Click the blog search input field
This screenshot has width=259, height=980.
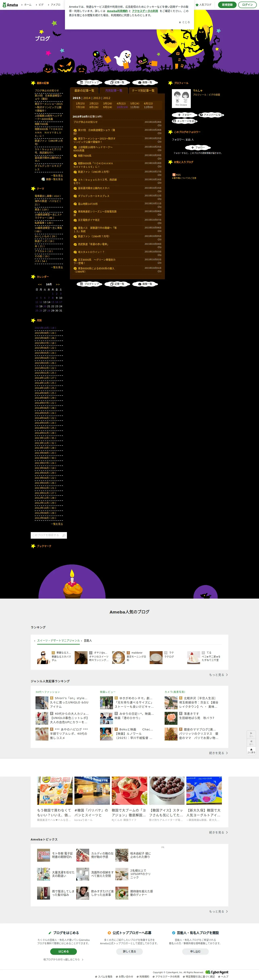pos(46,535)
